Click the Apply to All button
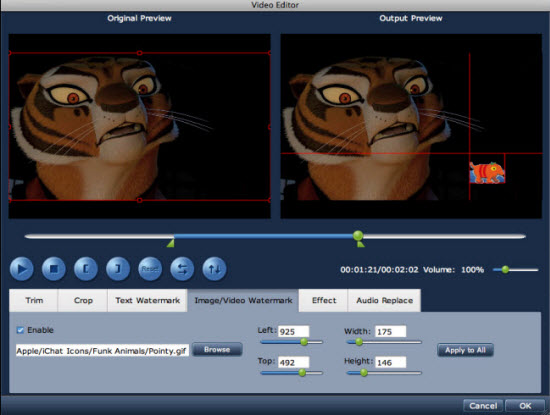 coord(465,350)
